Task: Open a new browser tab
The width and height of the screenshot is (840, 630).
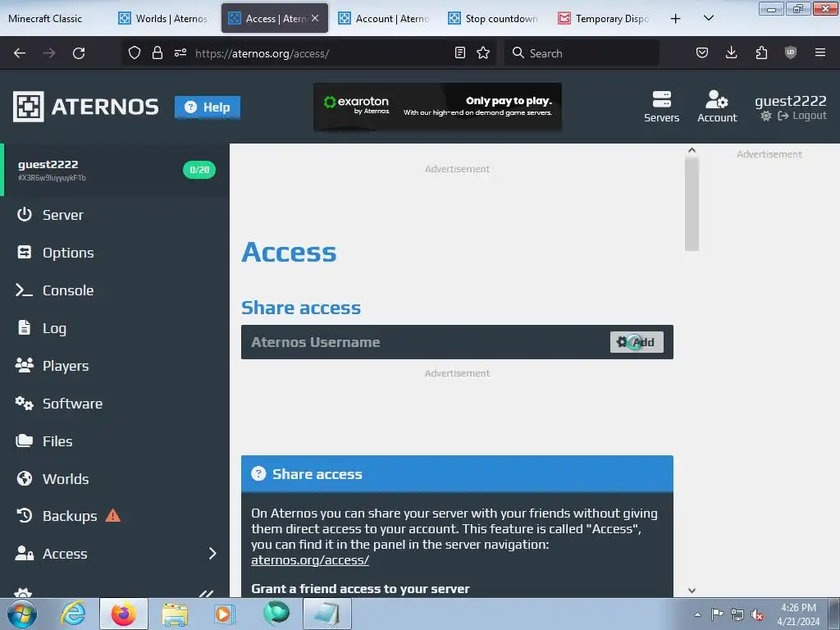Action: [x=676, y=18]
